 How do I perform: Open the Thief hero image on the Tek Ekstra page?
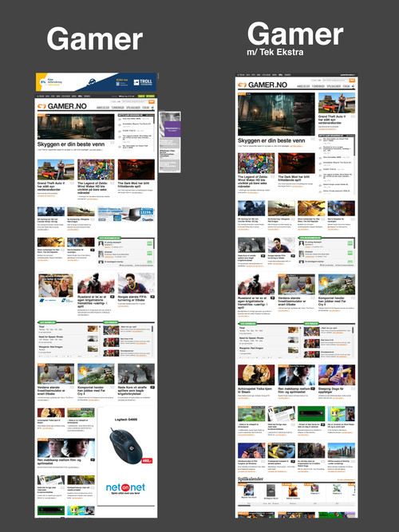pyautogui.click(x=276, y=114)
